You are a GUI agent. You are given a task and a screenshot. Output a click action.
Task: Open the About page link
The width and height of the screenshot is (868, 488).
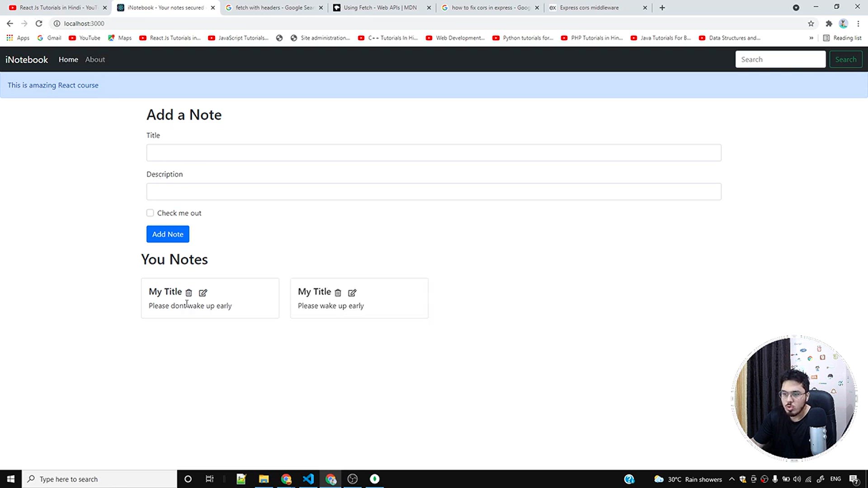pos(95,59)
